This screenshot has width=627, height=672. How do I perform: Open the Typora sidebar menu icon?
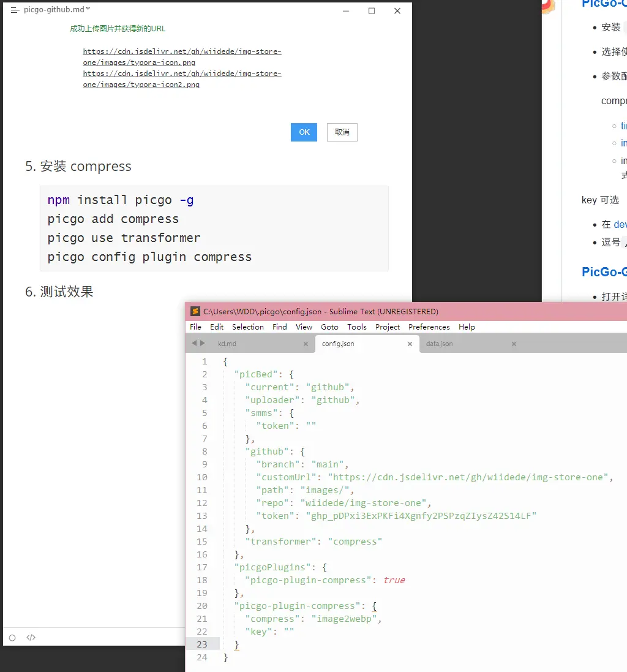[15, 10]
